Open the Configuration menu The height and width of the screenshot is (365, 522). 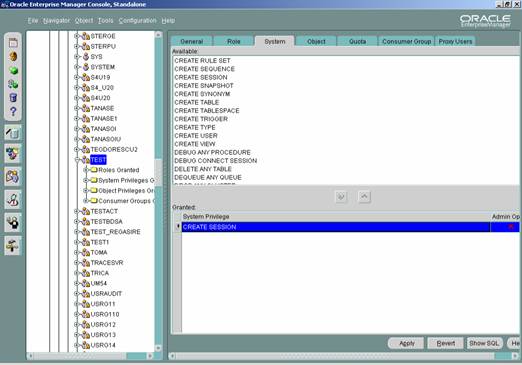point(137,21)
